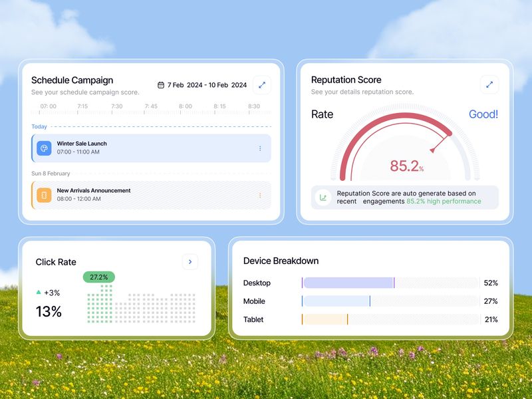Open the three-dot menu on Winter Sale Launch
The image size is (532, 399).
261,148
